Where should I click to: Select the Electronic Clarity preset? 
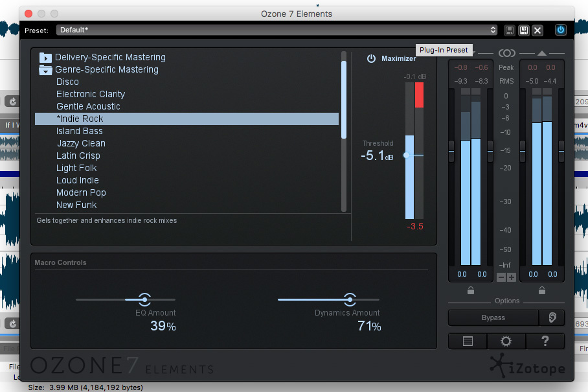coord(91,94)
